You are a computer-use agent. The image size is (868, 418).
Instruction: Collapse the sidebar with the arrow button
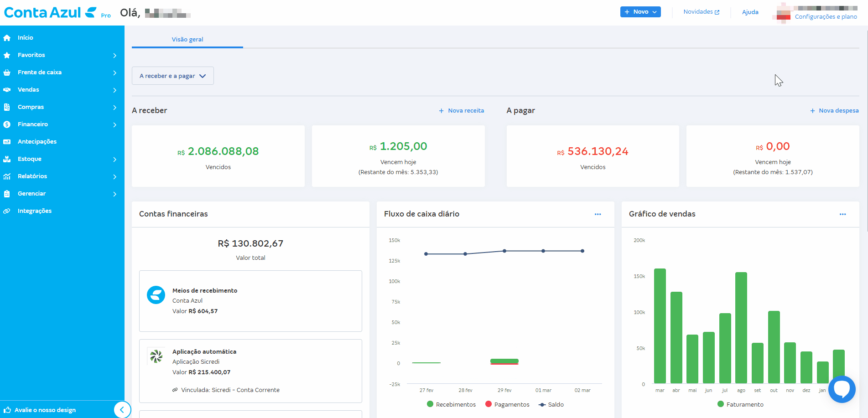pyautogui.click(x=122, y=410)
